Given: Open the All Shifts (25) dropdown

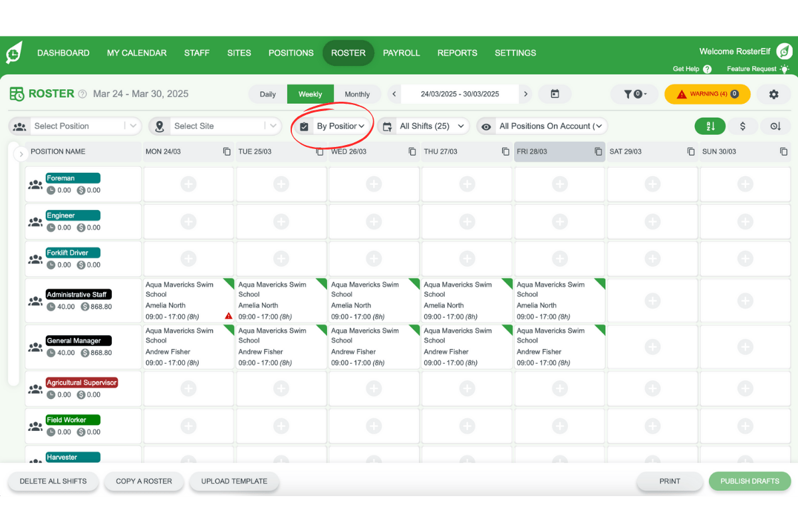Looking at the screenshot, I should [424, 126].
